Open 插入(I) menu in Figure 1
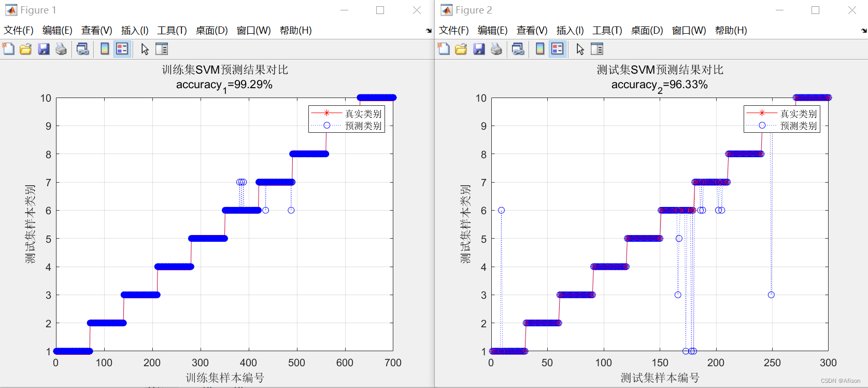Screen dimensions: 868x388 135,30
